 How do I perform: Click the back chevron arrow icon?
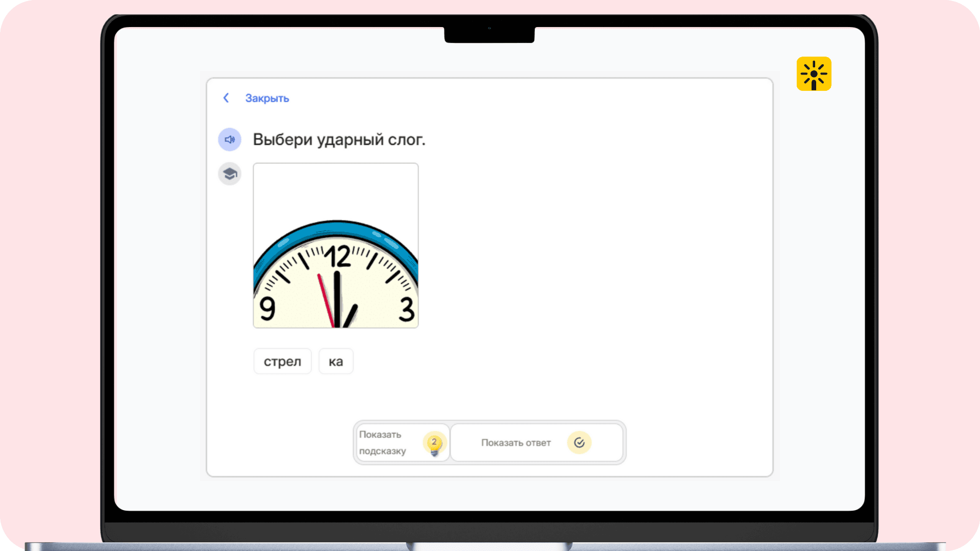coord(226,98)
